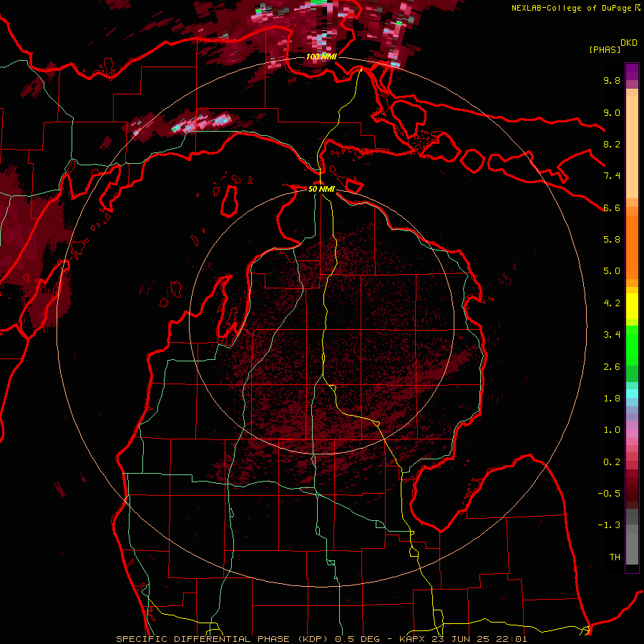Pick the bright green color bar segment
This screenshot has width=644, height=644.
(x=632, y=345)
